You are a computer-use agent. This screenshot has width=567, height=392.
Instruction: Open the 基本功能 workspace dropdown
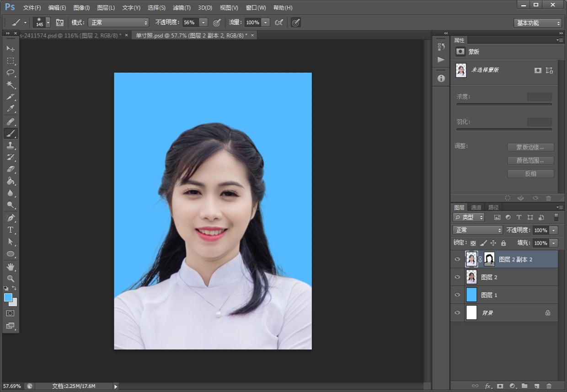click(537, 23)
